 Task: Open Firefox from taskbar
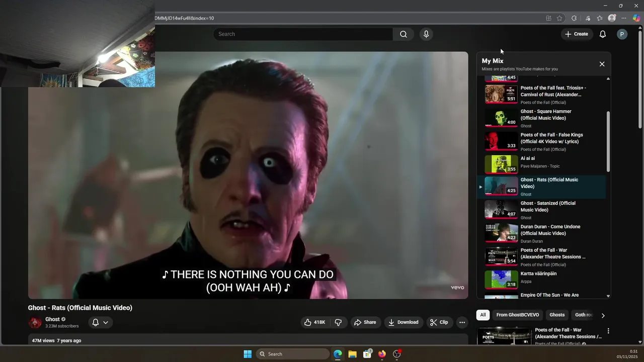[x=382, y=354]
